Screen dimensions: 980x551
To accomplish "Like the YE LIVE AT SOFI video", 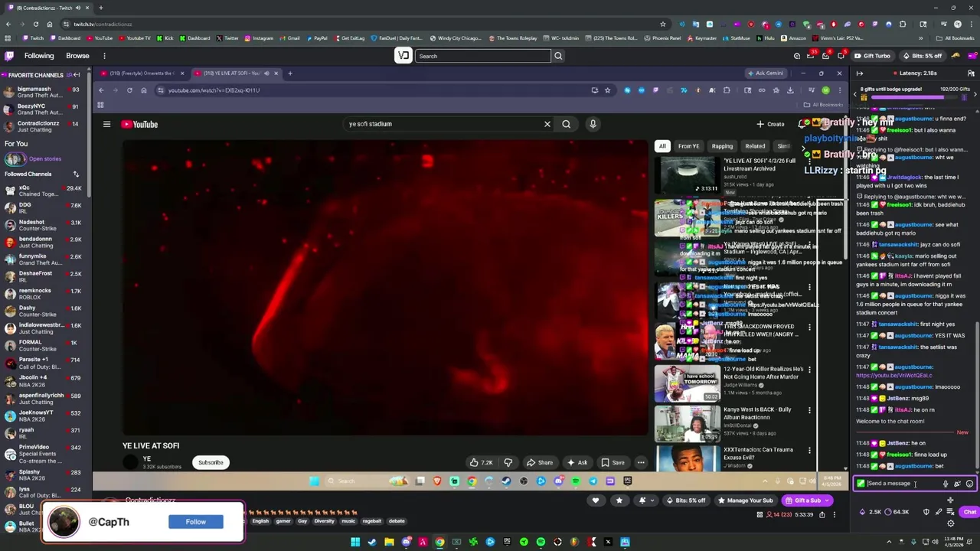I will (x=482, y=462).
